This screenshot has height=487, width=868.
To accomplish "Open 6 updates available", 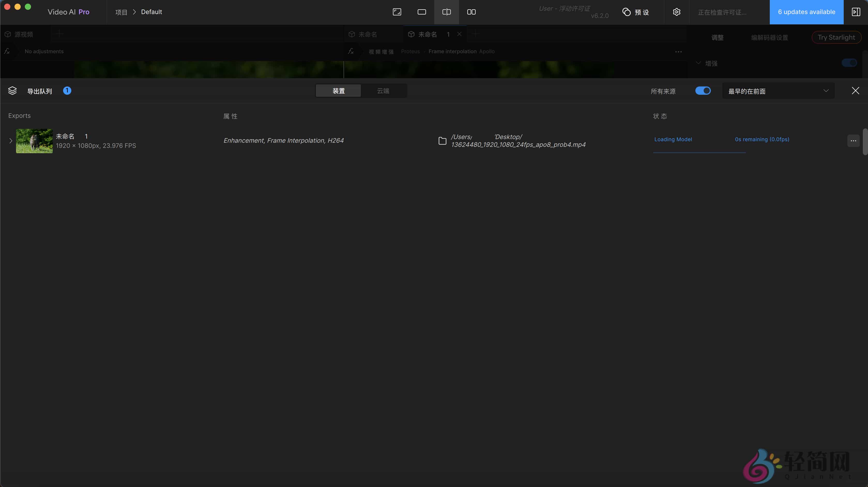I will coord(806,12).
